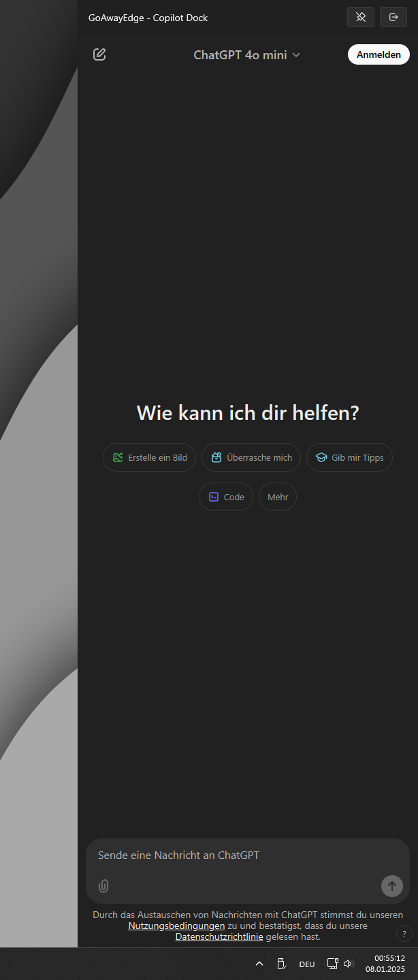Click the Anmelden button

pos(379,54)
